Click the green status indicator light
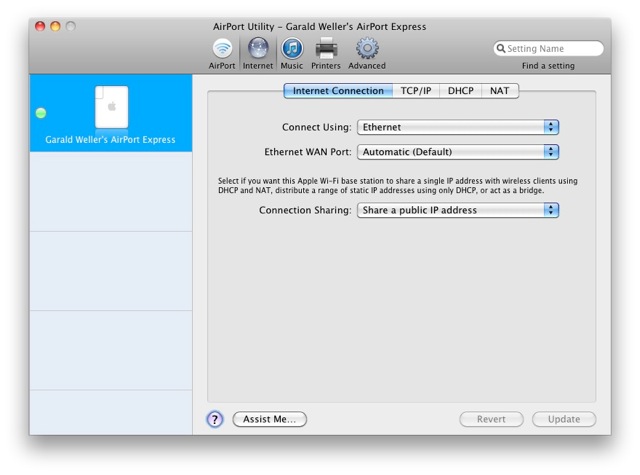This screenshot has height=475, width=640. click(x=41, y=113)
